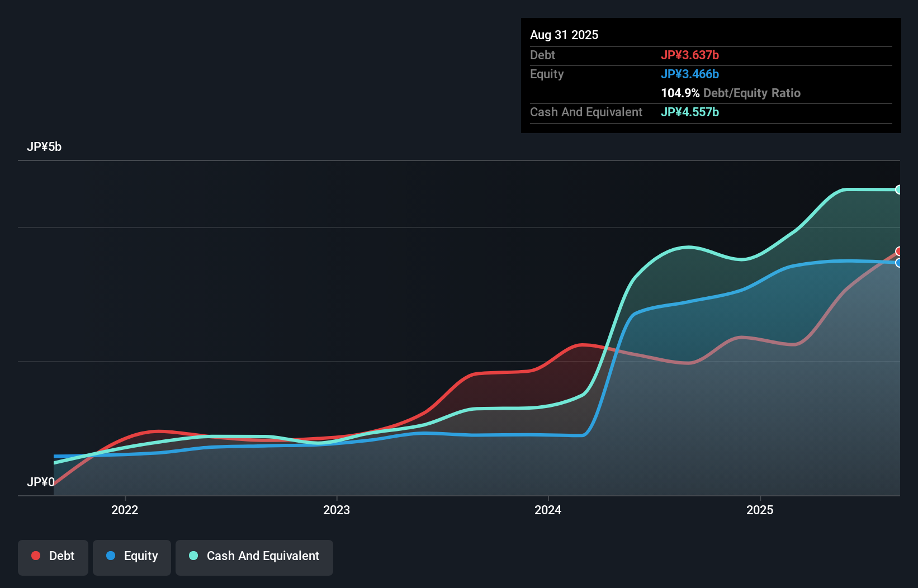Click the JP¥0 axis label

pos(40,482)
